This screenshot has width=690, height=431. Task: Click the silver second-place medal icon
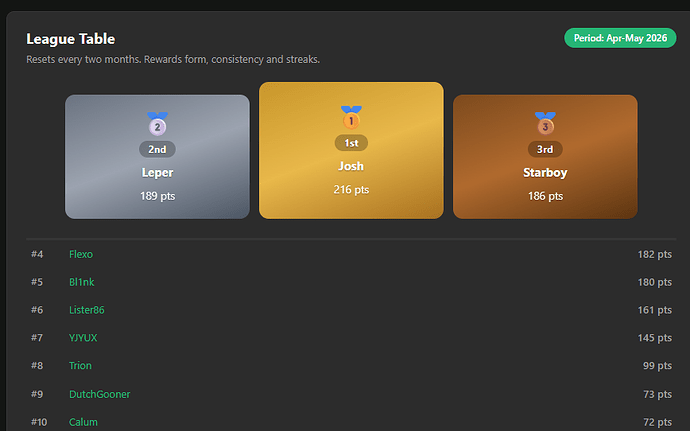coord(157,124)
